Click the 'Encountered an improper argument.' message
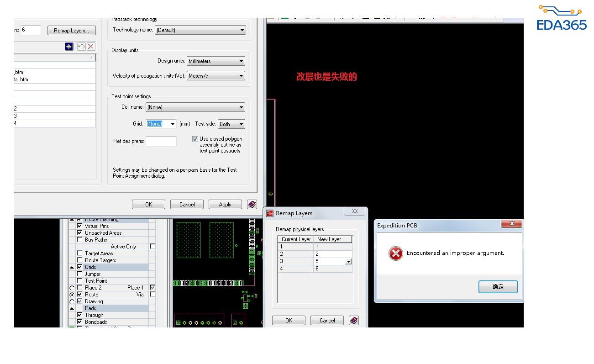Viewport: 594px width, 364px height. click(x=455, y=253)
